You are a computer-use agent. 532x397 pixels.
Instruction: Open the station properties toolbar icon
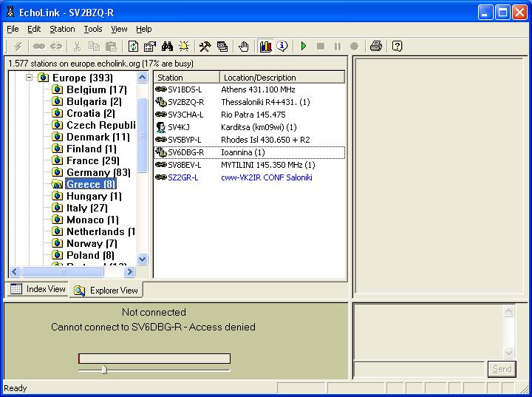tap(149, 46)
